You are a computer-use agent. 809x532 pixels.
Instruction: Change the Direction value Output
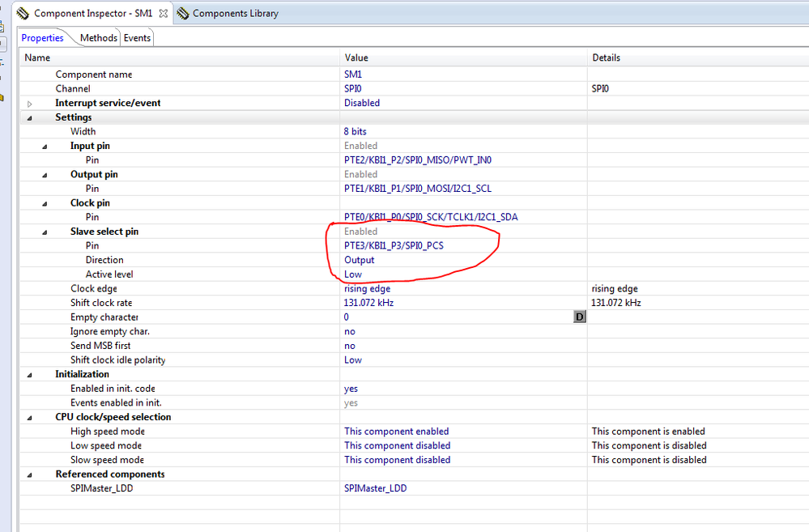point(359,260)
